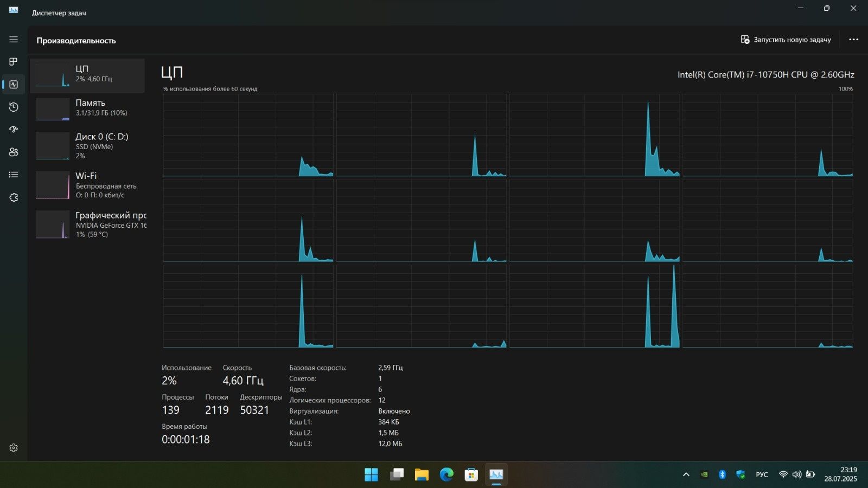Open Microsoft Store from taskbar
Image resolution: width=868 pixels, height=488 pixels.
[471, 474]
